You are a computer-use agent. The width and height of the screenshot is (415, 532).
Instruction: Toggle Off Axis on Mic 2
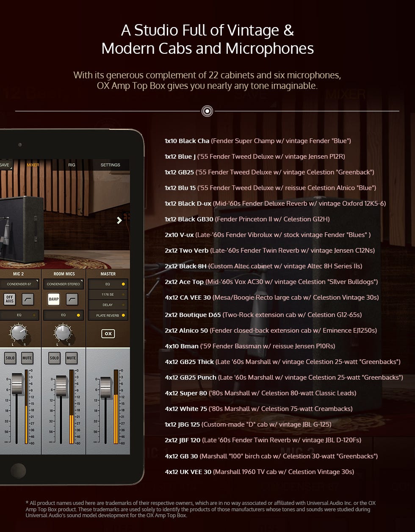click(x=10, y=299)
